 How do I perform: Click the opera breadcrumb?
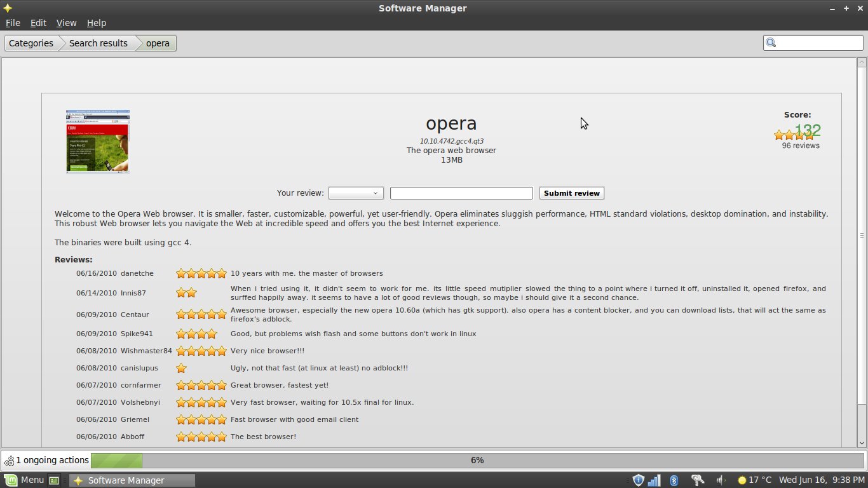click(x=158, y=43)
